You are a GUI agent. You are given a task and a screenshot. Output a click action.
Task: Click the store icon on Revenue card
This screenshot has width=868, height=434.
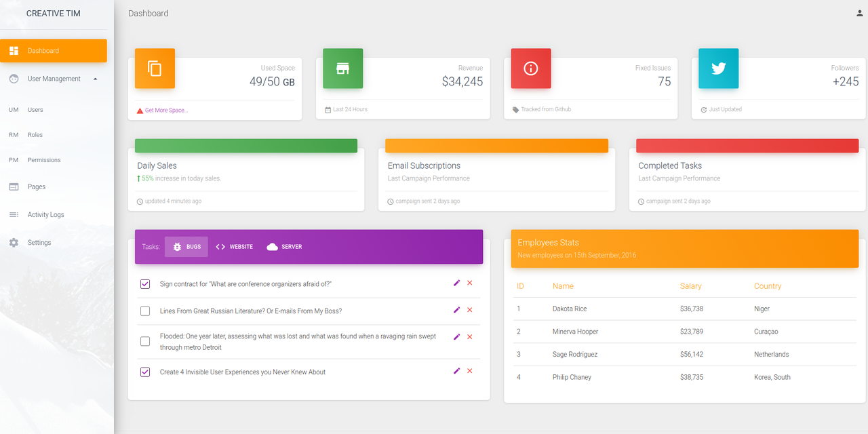(x=342, y=68)
